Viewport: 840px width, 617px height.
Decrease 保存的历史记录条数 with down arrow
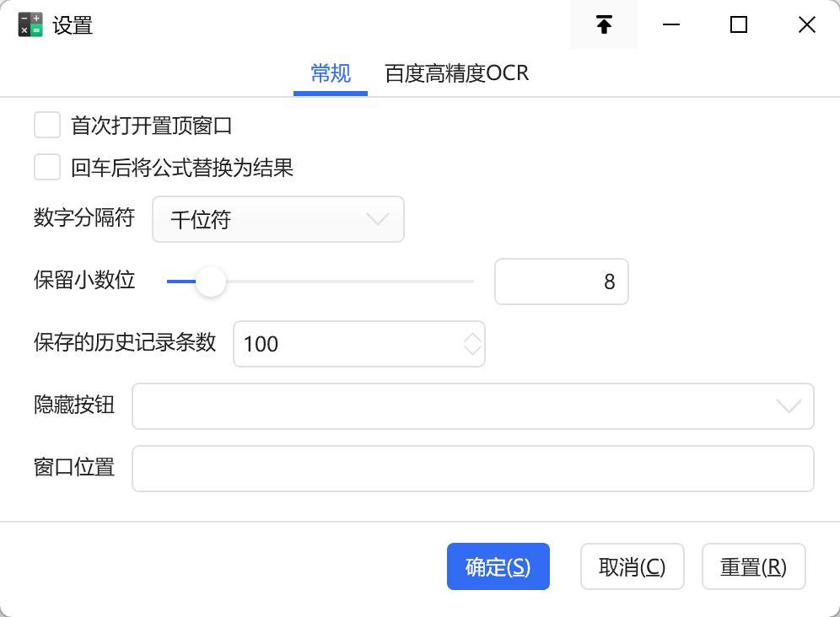(472, 351)
